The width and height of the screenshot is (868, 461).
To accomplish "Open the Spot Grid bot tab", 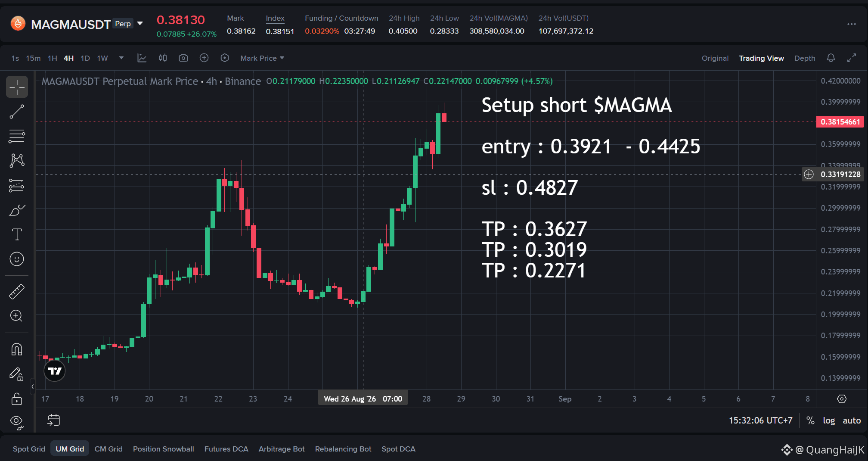I will coord(29,449).
